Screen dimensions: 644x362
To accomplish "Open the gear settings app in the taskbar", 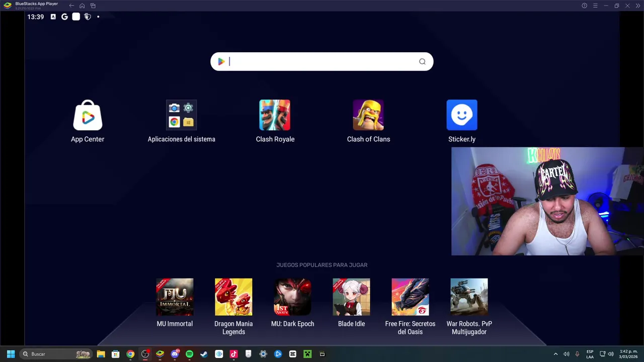I will click(263, 354).
